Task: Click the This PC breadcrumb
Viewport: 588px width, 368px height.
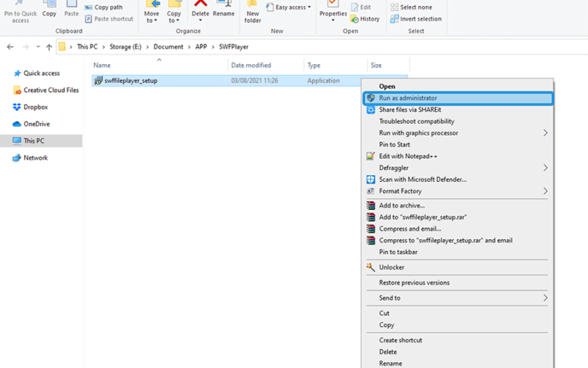Action: (x=87, y=47)
